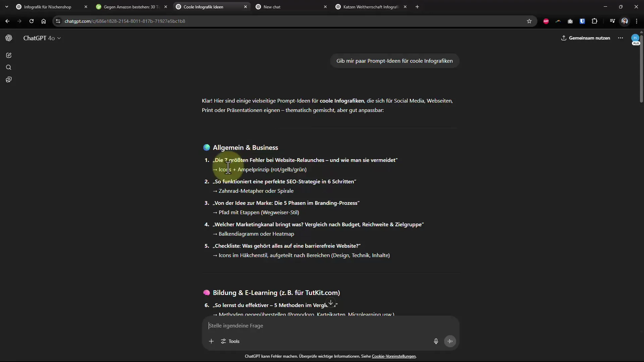
Task: Open the ABP adblock extension icon
Action: click(546, 21)
